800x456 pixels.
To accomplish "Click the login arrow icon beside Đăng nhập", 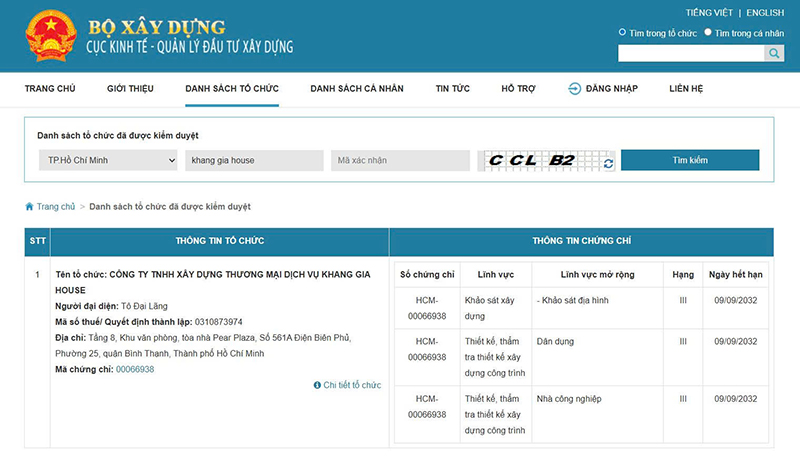I will (574, 89).
